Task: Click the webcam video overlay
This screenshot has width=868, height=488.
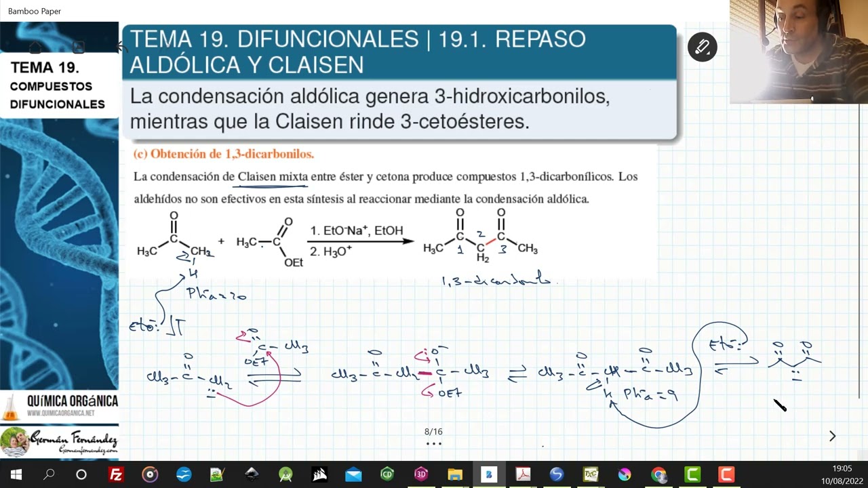Action: (x=799, y=52)
